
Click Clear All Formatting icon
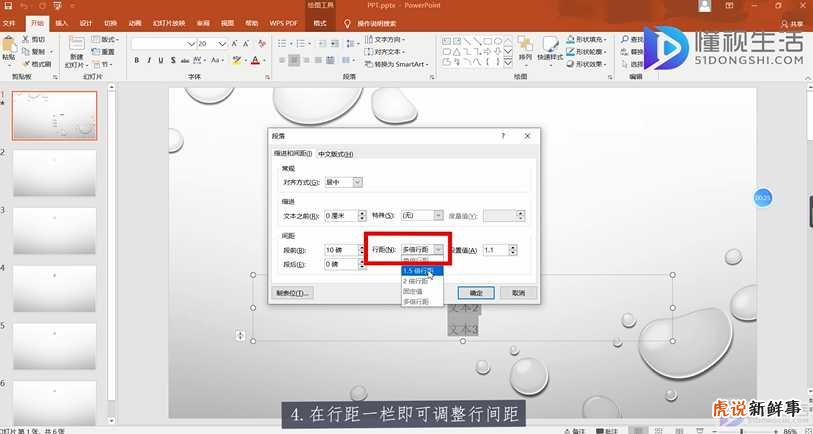(x=262, y=44)
